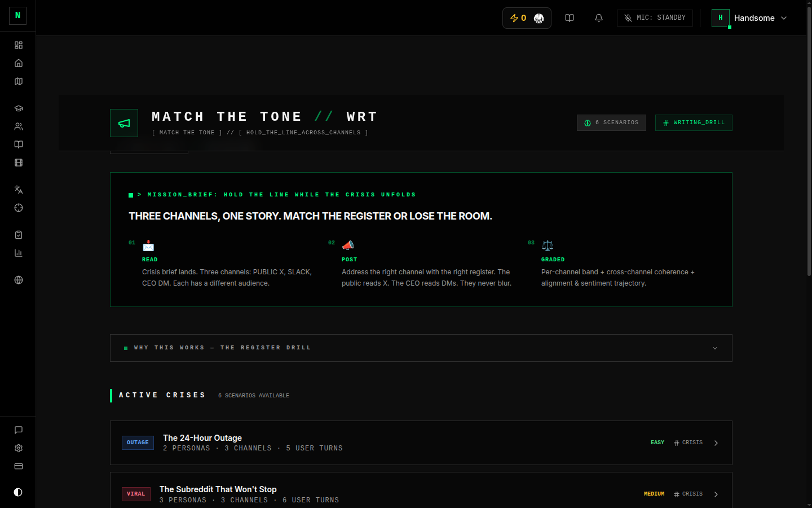Toggle the light/dark theme icon
812x508 pixels.
18,492
